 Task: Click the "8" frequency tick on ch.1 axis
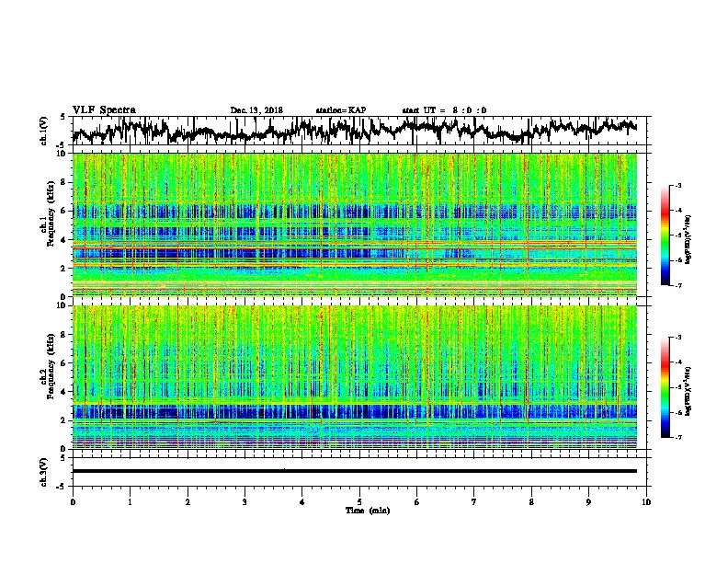point(64,182)
